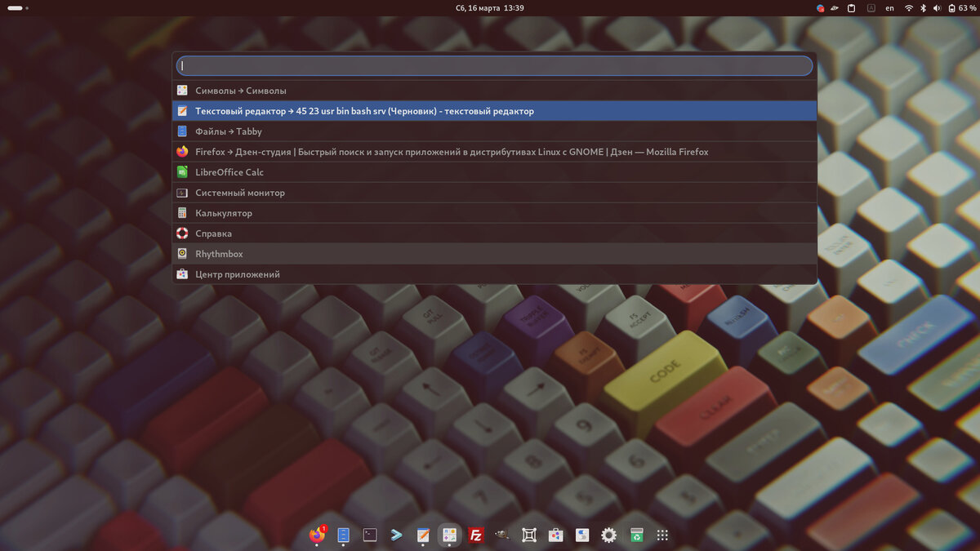Viewport: 980px width, 551px height.
Task: Open the Files manager dock icon
Action: click(x=343, y=535)
